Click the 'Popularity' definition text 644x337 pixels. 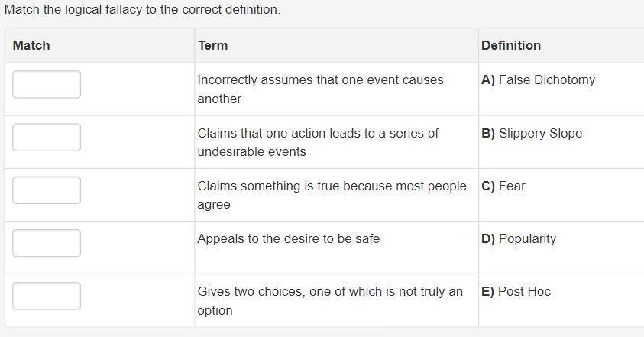coord(527,239)
